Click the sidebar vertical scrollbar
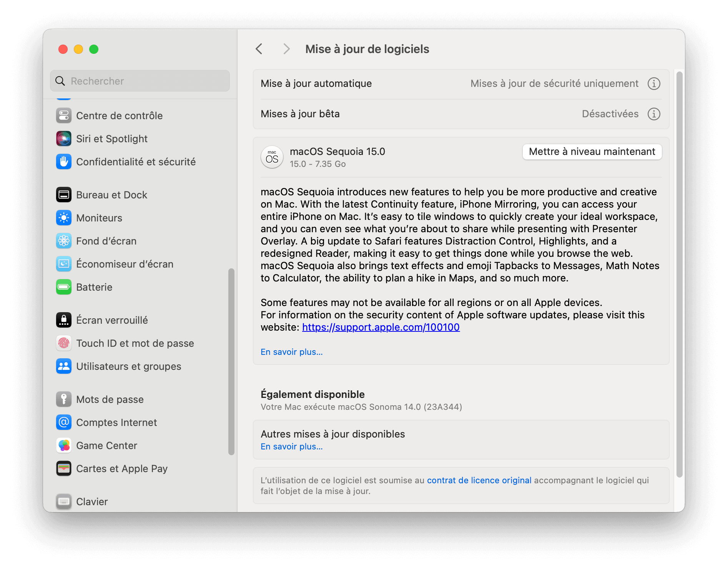Image resolution: width=728 pixels, height=569 pixels. 231,362
